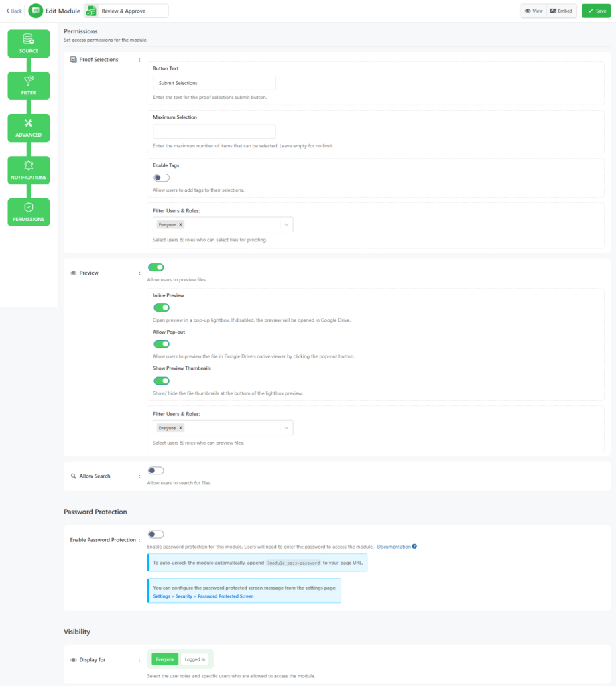Remove Everyone tag from Proof Selections filter

(x=180, y=225)
